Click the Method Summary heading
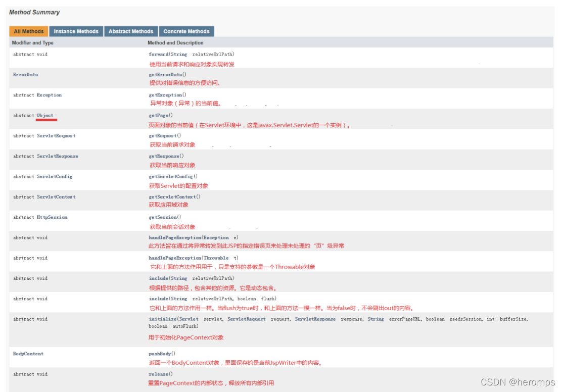 (x=34, y=12)
